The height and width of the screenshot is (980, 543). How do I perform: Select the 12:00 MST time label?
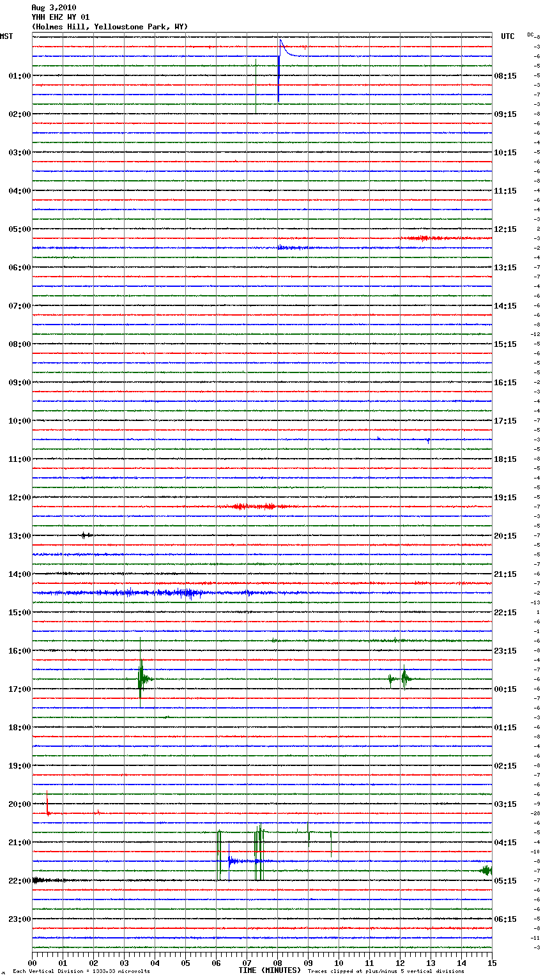click(x=19, y=498)
